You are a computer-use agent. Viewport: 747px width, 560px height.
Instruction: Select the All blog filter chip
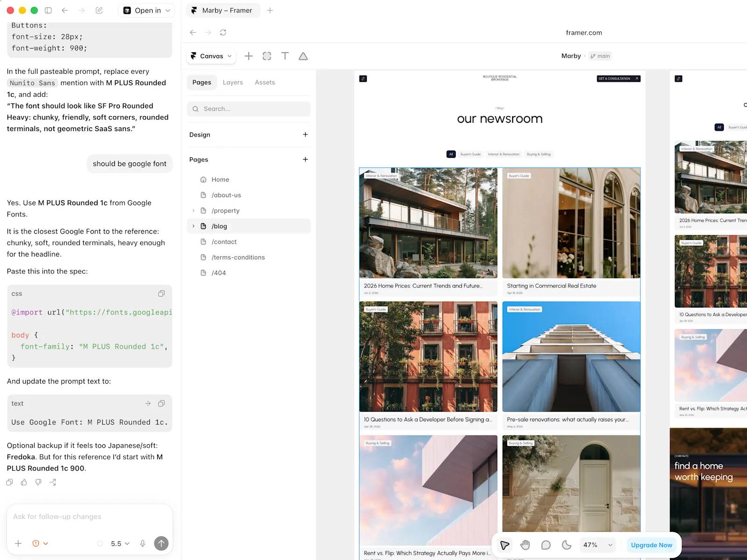pyautogui.click(x=451, y=154)
